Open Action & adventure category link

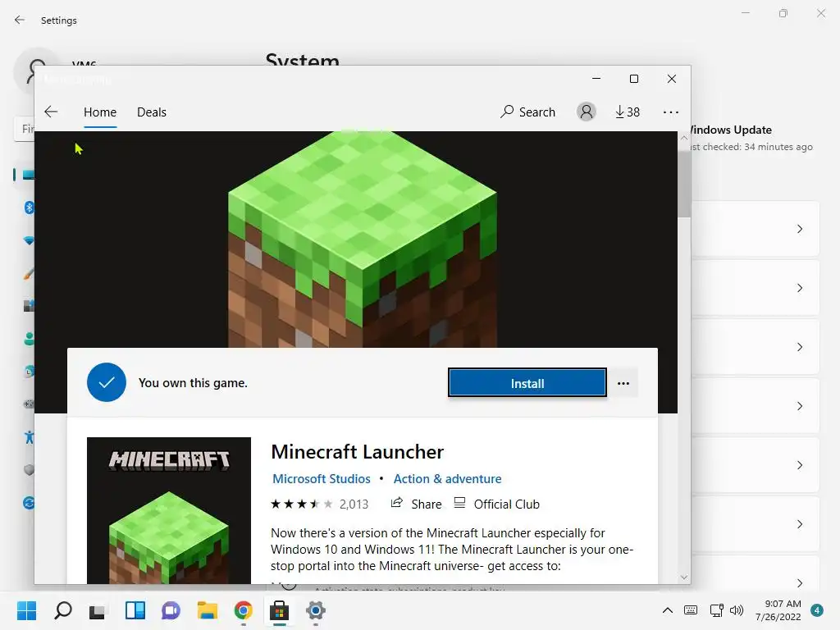[x=447, y=479]
